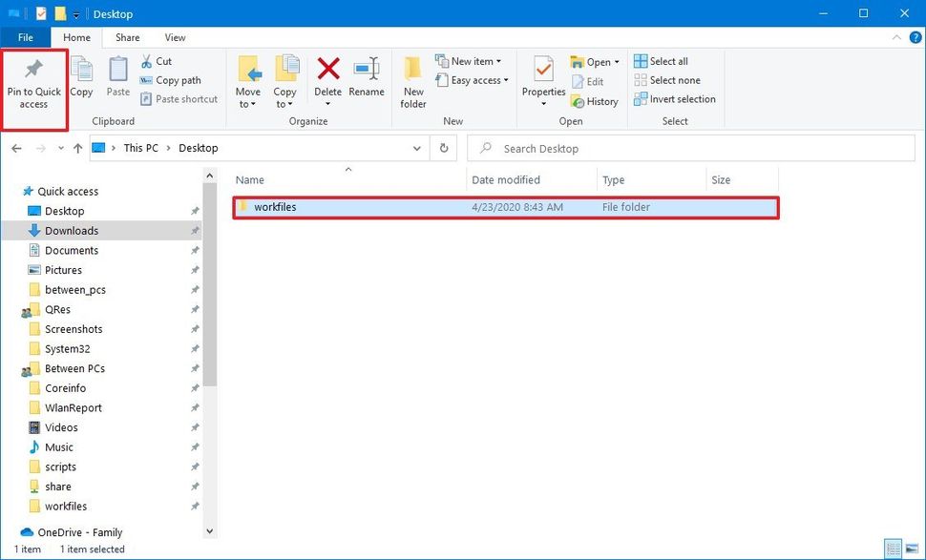Switch to details view using the status bar icon
The height and width of the screenshot is (560, 926).
(x=893, y=549)
